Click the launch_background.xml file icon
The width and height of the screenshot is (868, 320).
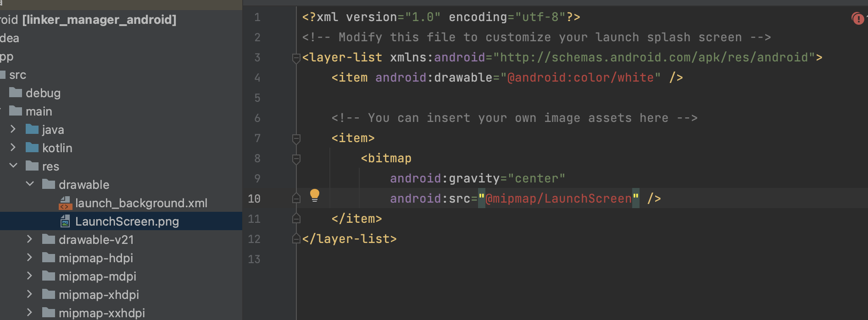pyautogui.click(x=66, y=203)
